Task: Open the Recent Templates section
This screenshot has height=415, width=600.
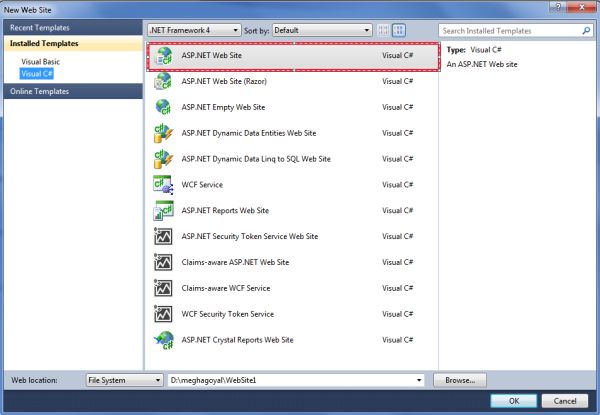Action: click(x=73, y=28)
